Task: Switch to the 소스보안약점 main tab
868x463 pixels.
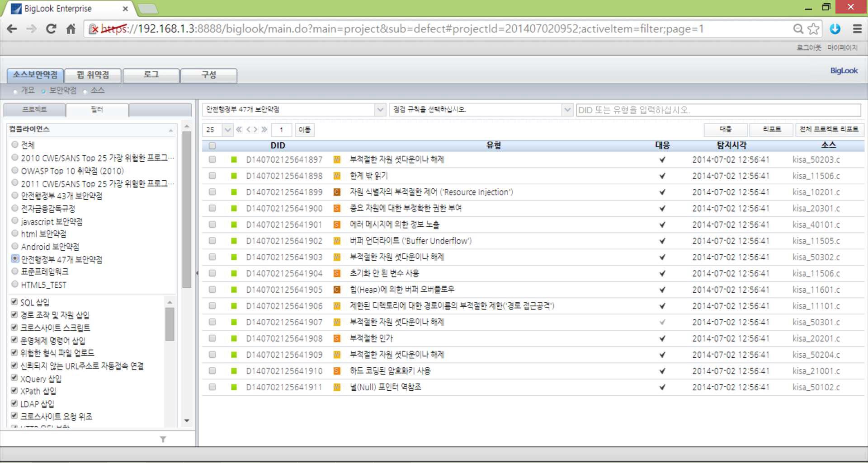Action: 35,75
